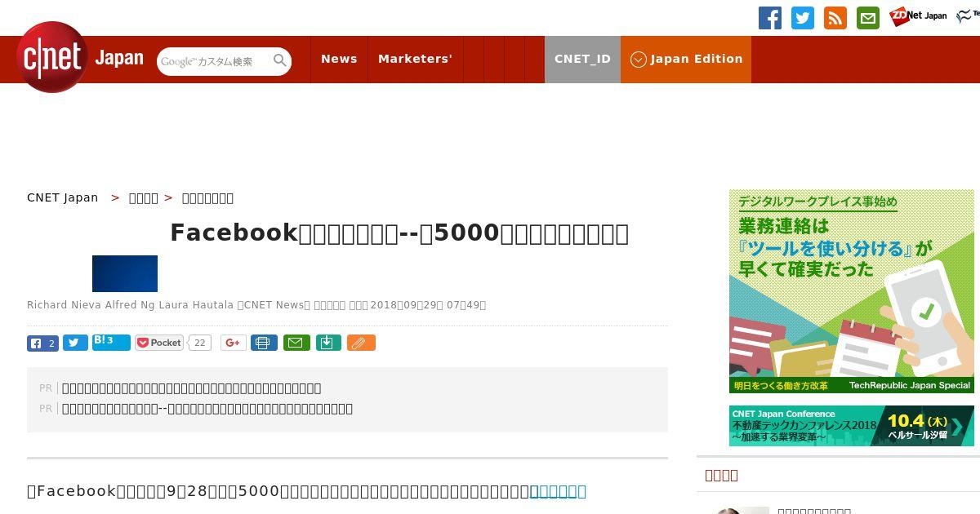This screenshot has height=514, width=980.
Task: Open the newsletter mail icon in top bar
Action: tap(868, 18)
